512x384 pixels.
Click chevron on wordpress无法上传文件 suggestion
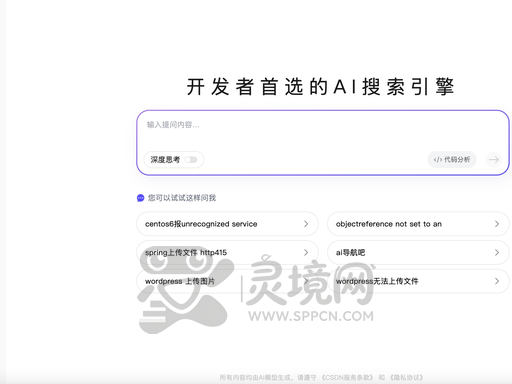(497, 281)
